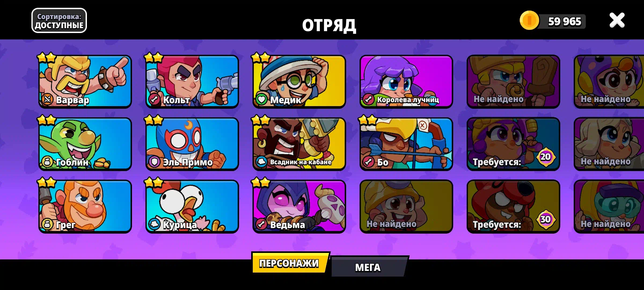Select the ПЕРСОНАЖИ tab

(290, 263)
